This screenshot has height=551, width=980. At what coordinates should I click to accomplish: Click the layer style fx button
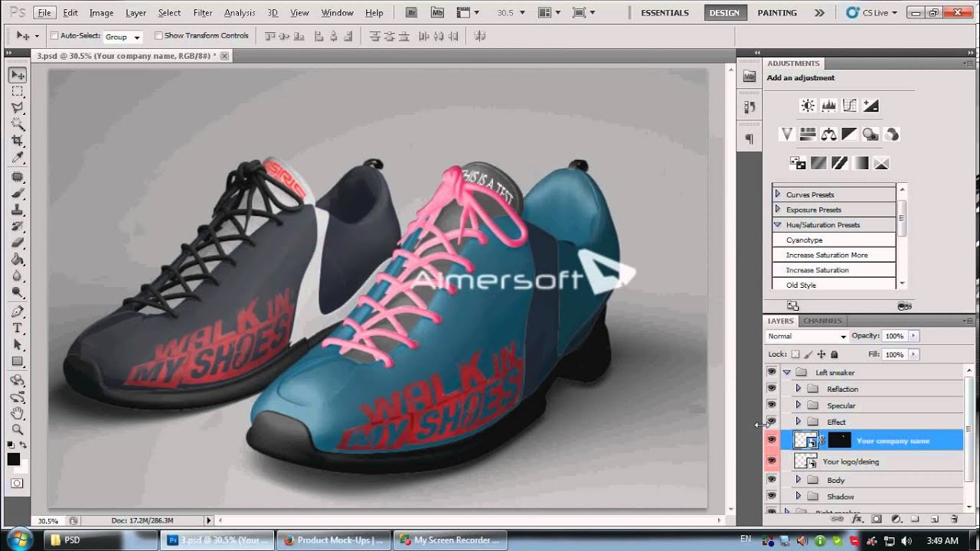(857, 519)
